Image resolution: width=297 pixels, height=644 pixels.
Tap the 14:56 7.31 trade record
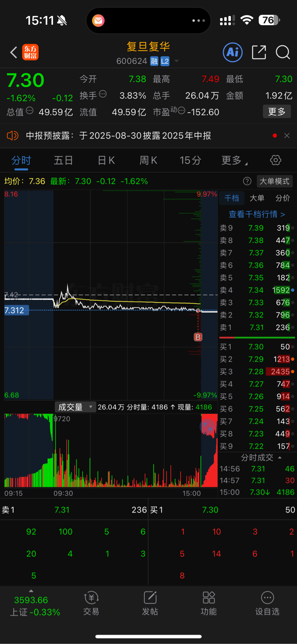click(x=257, y=469)
